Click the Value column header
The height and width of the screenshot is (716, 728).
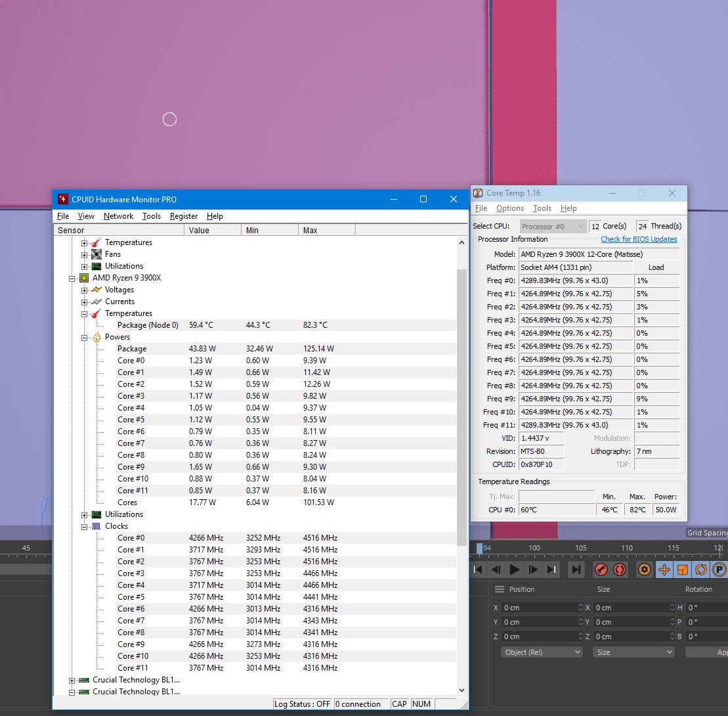click(213, 230)
